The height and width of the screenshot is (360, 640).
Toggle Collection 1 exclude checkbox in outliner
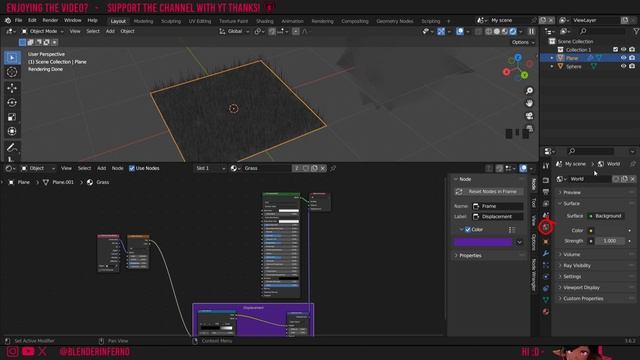coord(616,49)
